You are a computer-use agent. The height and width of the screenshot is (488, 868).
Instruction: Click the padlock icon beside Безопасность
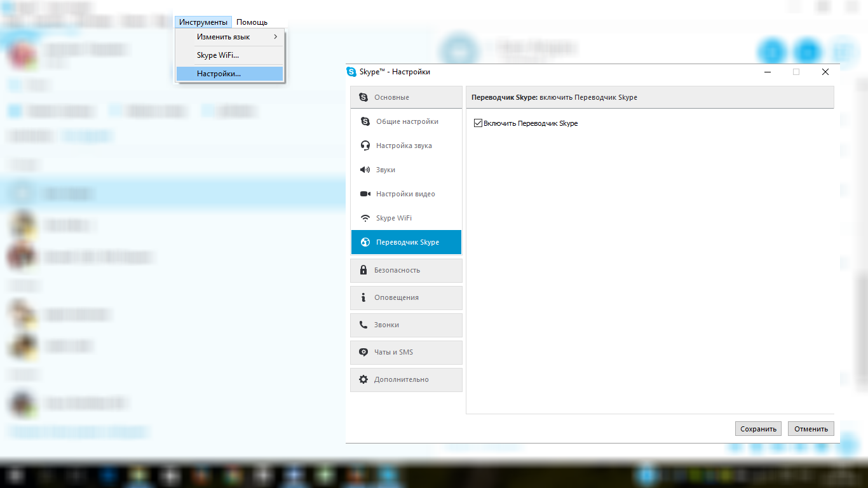[363, 270]
